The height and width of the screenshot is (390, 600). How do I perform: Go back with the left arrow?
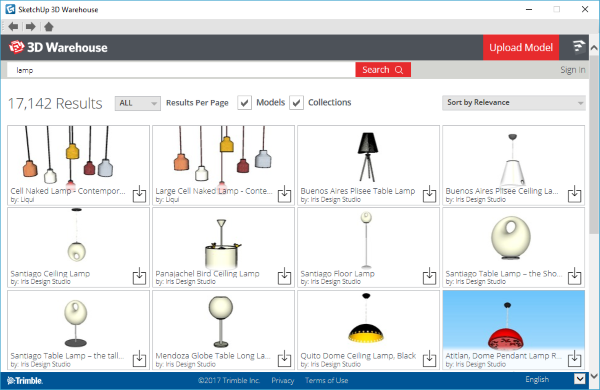tap(13, 26)
